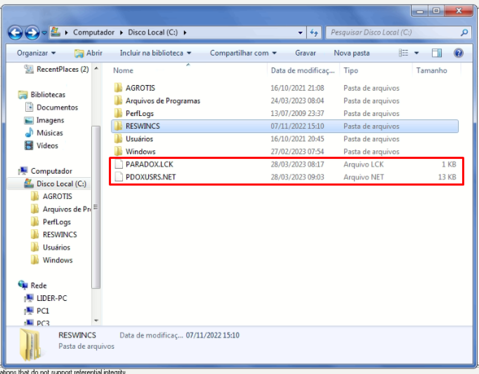The height and width of the screenshot is (374, 479).
Task: Click inside Pesquisar Disco Local search field
Action: 393,33
